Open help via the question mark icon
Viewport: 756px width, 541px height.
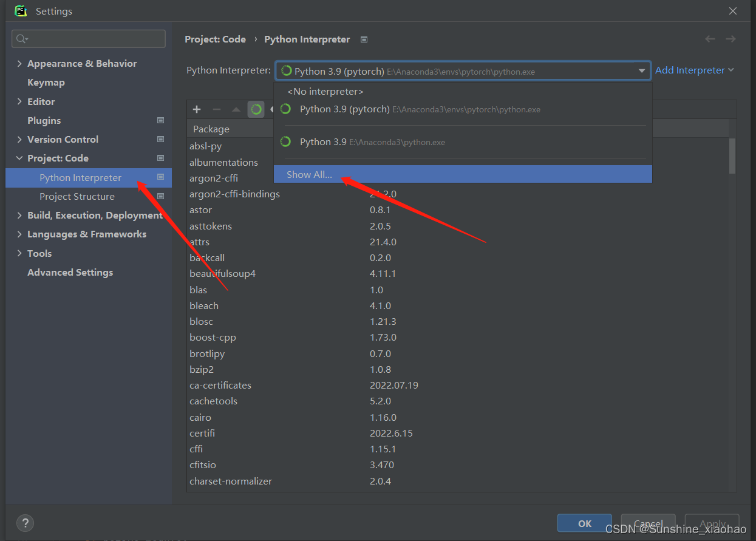pyautogui.click(x=25, y=523)
